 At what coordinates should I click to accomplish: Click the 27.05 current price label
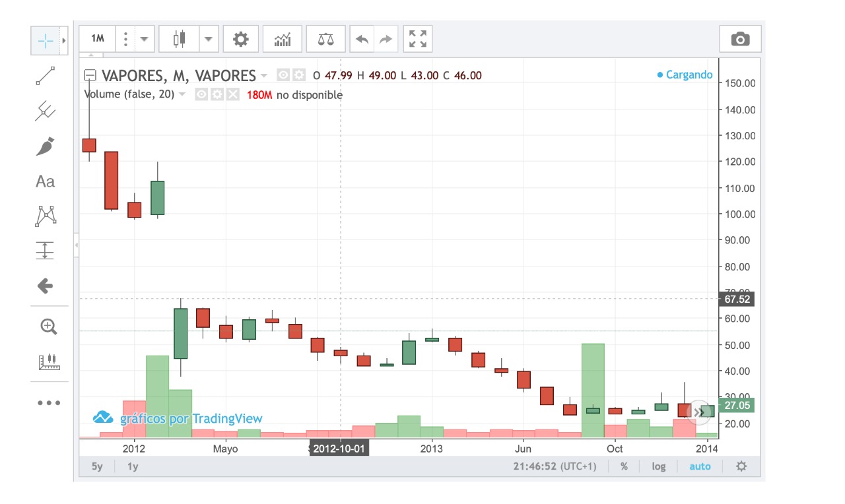(x=736, y=405)
